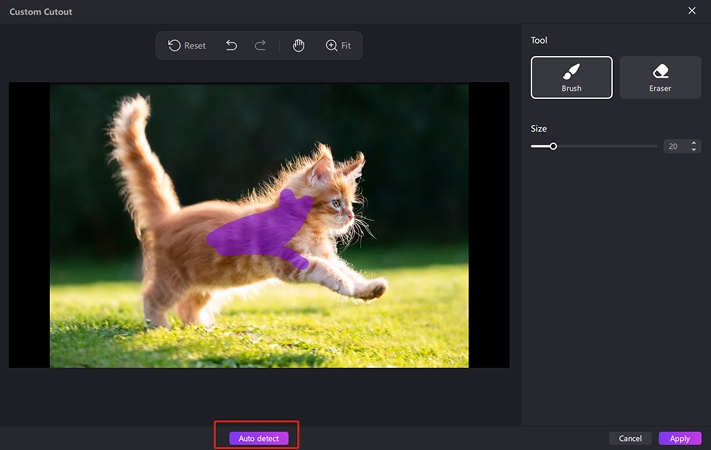This screenshot has width=711, height=450.
Task: Decrease brush size with down arrow
Action: (694, 150)
